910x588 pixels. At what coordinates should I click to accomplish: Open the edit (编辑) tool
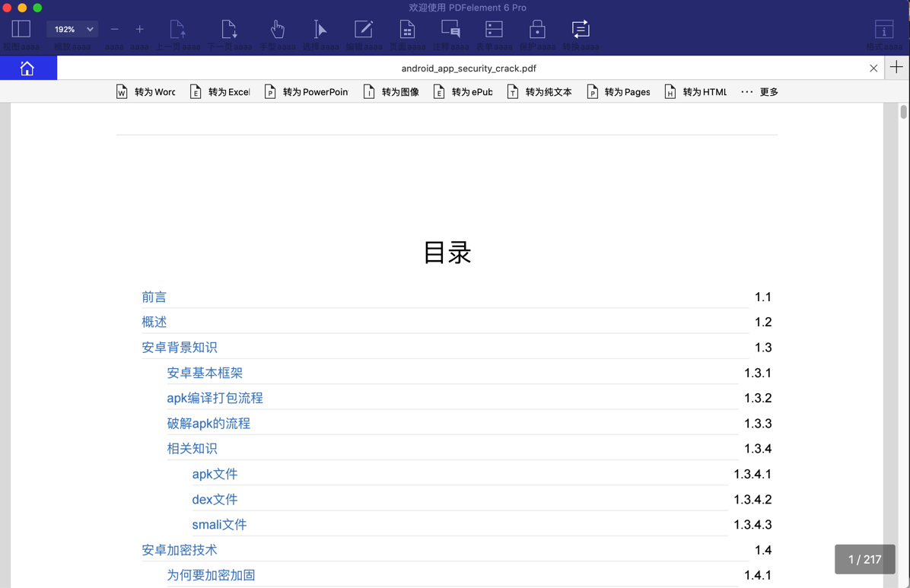[364, 29]
